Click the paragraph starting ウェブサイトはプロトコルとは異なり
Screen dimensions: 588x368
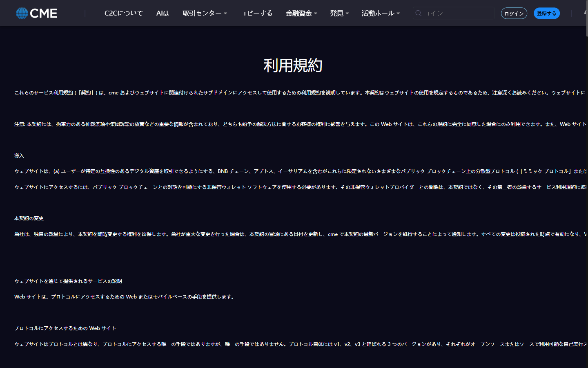tap(300, 344)
